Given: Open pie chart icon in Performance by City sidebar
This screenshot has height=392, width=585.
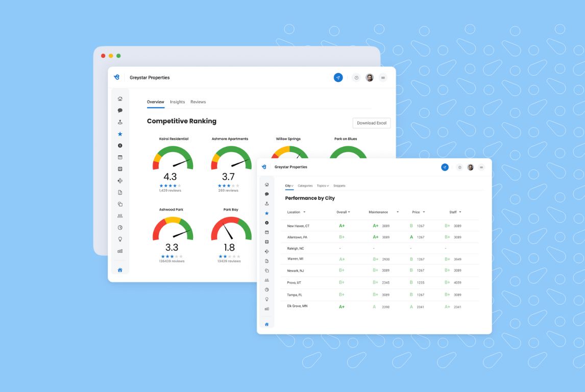Looking at the screenshot, I should click(x=267, y=290).
